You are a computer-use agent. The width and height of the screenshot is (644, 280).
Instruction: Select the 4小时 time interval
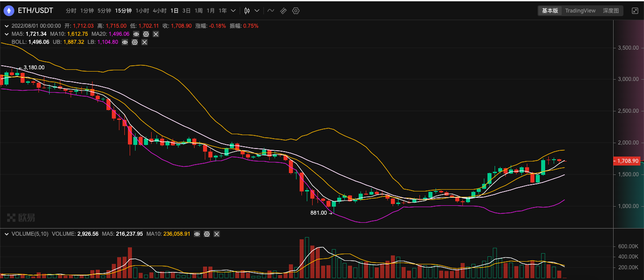click(x=160, y=11)
